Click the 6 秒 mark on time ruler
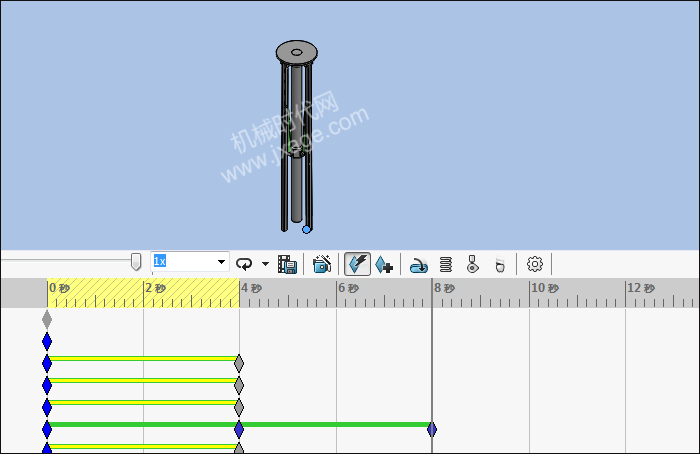700x454 pixels. click(348, 288)
